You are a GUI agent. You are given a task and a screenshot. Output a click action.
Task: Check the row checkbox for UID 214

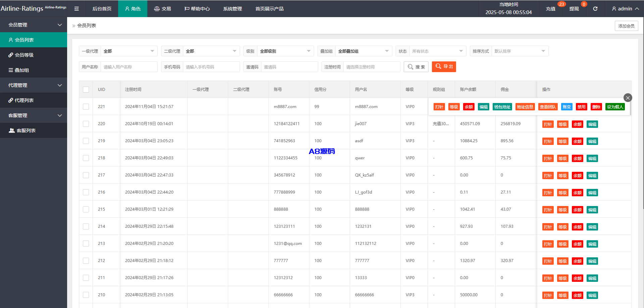[86, 226]
